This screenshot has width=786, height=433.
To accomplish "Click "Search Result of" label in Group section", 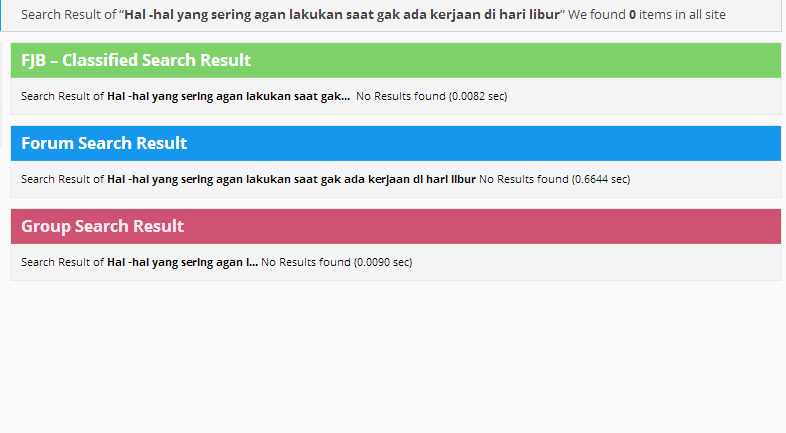I will (x=62, y=262).
